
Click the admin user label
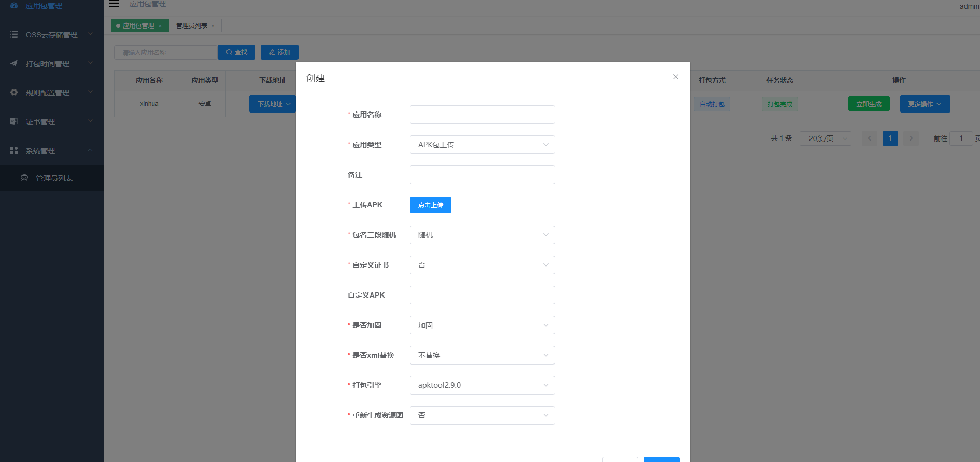969,6
